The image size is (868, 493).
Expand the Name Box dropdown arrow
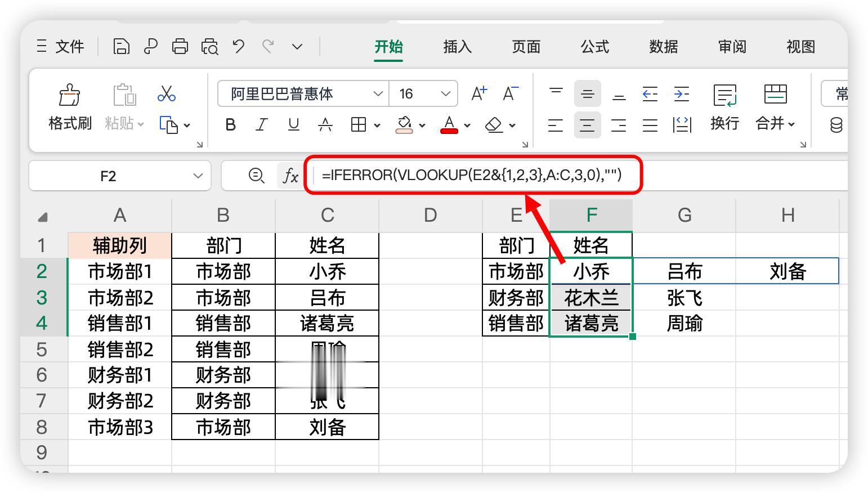(x=198, y=176)
